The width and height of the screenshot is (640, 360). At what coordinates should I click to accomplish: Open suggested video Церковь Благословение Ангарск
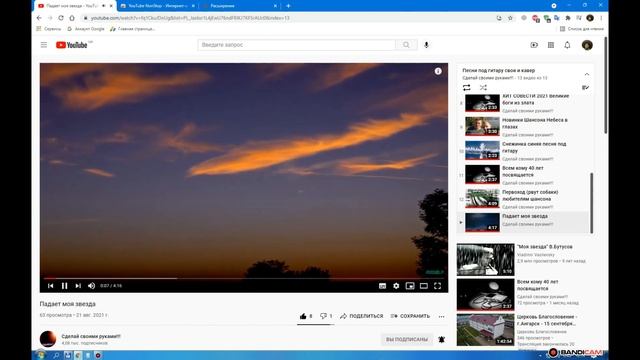point(547,320)
